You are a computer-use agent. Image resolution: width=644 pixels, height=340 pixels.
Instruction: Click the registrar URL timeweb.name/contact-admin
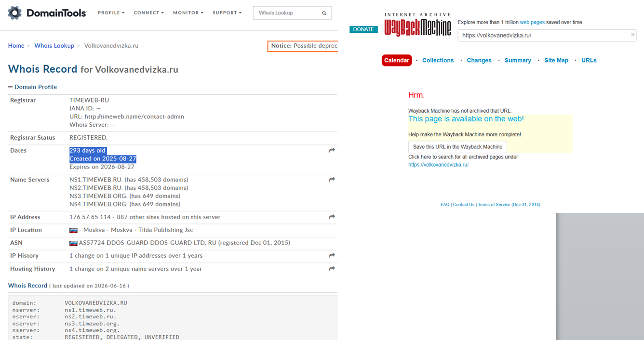(134, 117)
